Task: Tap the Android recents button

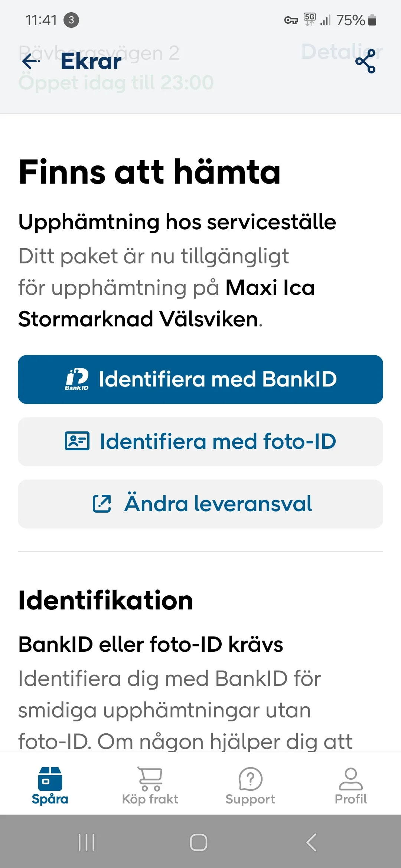Action: pyautogui.click(x=86, y=842)
